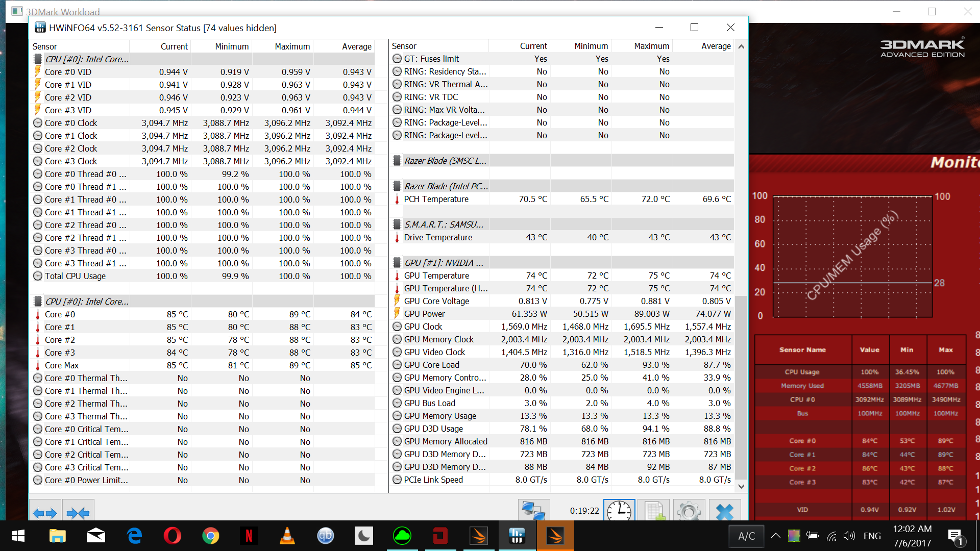Select the 'Core #2 Clock' row
Image resolution: width=980 pixels, height=551 pixels.
(203, 148)
